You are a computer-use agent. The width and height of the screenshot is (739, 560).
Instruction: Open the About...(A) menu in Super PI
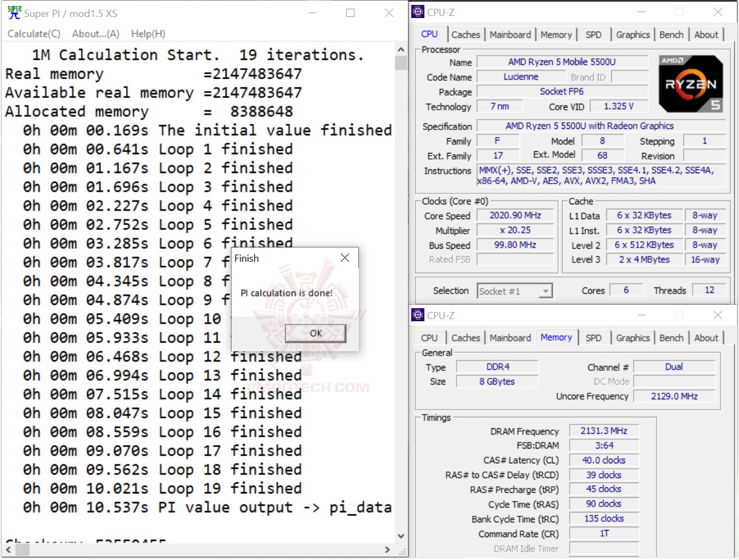pyautogui.click(x=96, y=34)
